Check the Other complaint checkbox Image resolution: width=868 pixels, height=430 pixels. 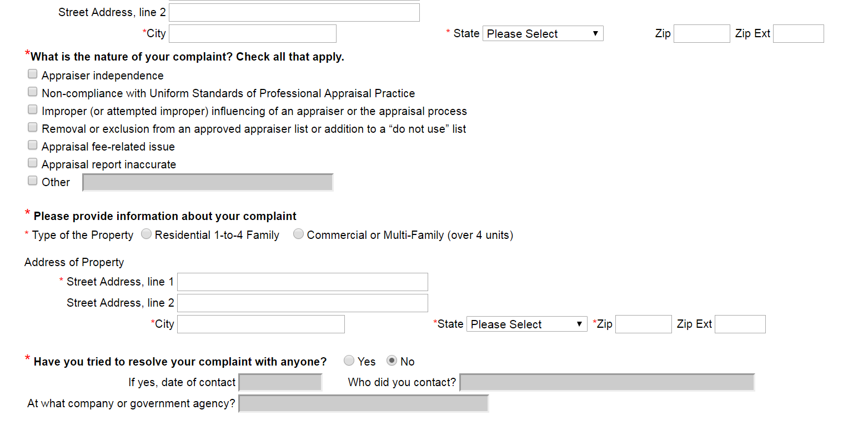[x=33, y=181]
